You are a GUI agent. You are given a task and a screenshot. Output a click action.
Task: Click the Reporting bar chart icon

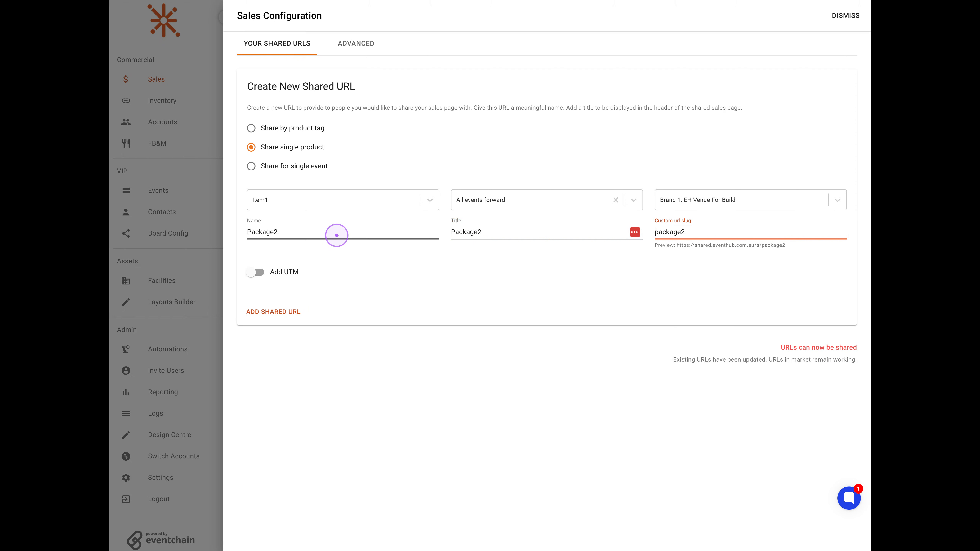coord(126,392)
